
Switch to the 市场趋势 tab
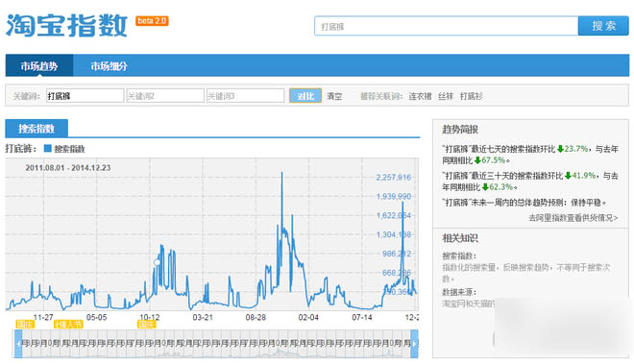coord(39,65)
